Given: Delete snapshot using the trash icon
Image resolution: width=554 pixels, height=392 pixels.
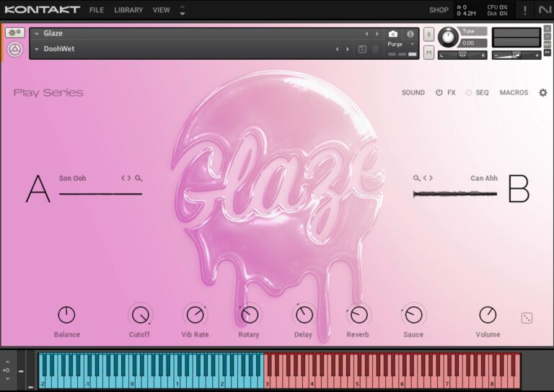Looking at the screenshot, I should point(375,49).
